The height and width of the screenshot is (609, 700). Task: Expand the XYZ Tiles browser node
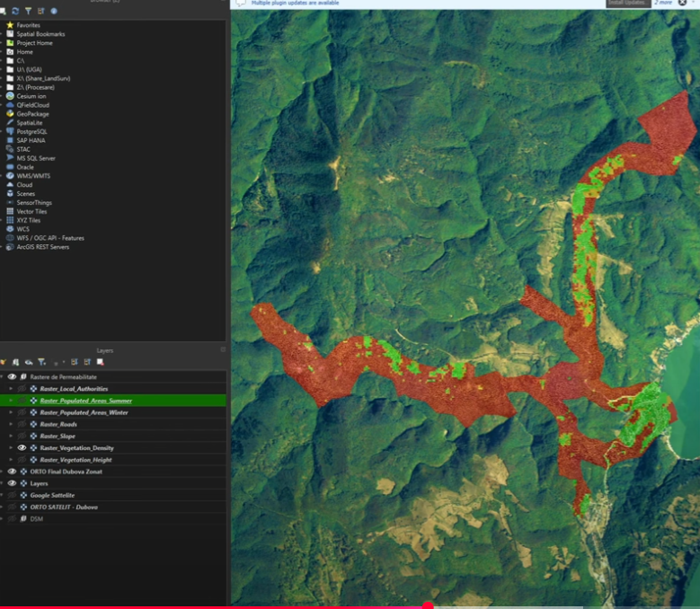(x=3, y=220)
